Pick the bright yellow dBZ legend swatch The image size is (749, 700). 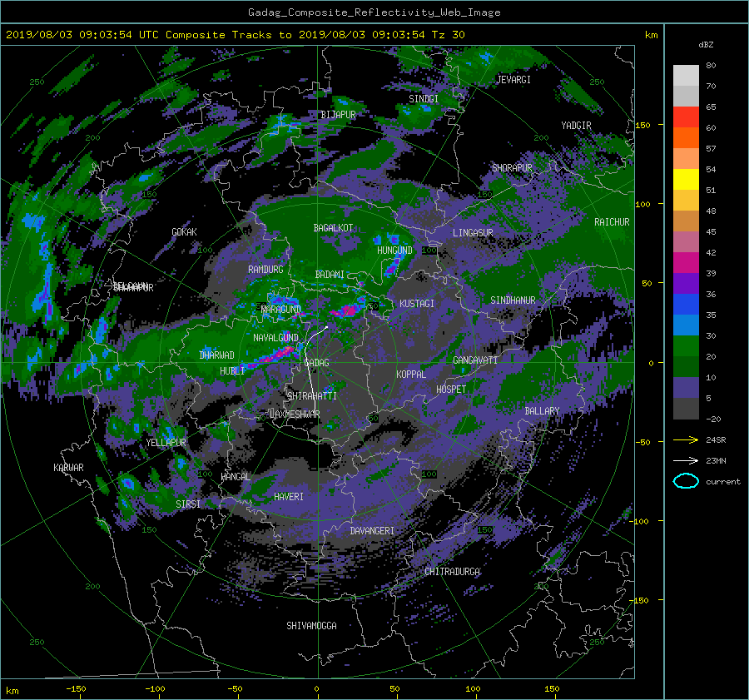pos(686,180)
